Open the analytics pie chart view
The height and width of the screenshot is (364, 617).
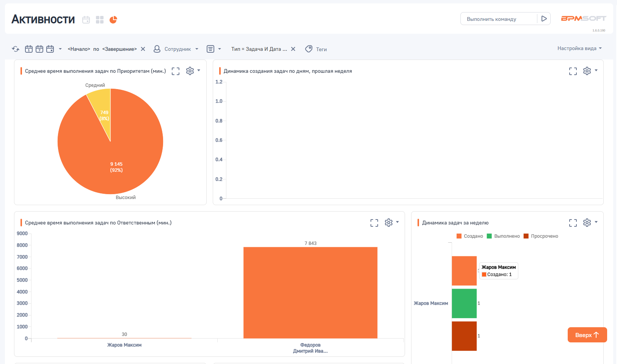113,20
